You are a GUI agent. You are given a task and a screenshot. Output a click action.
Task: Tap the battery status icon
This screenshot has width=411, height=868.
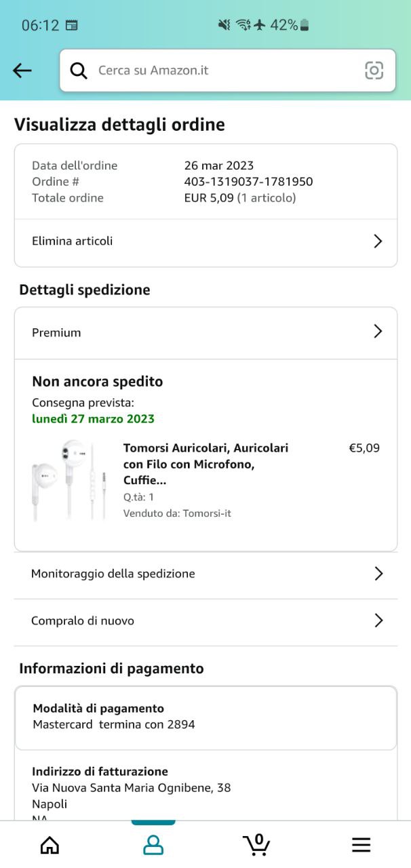click(305, 25)
